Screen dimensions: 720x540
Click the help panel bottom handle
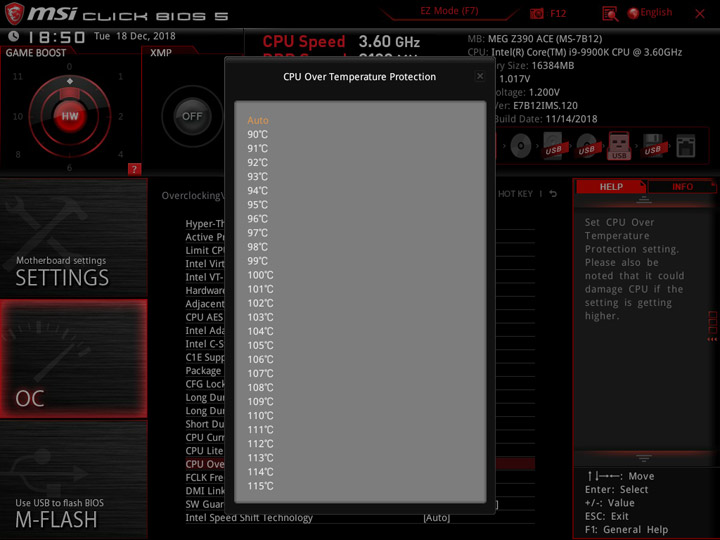[x=644, y=458]
